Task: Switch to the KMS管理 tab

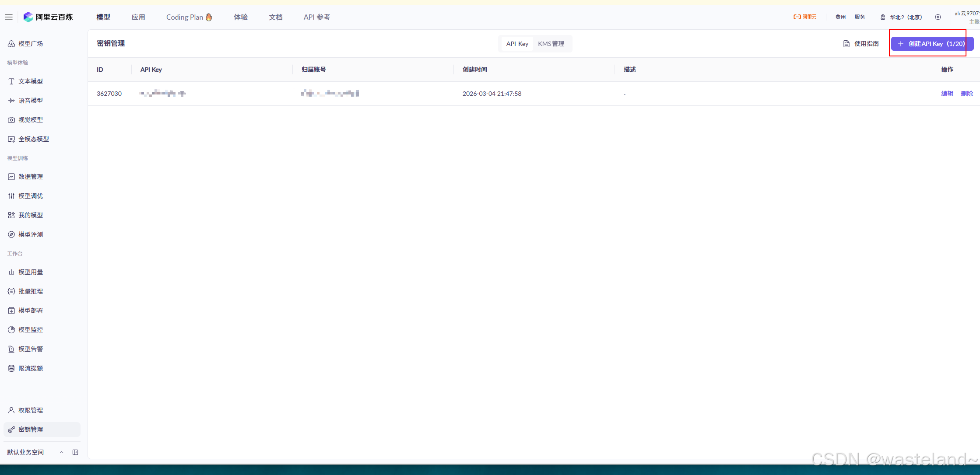Action: tap(551, 43)
